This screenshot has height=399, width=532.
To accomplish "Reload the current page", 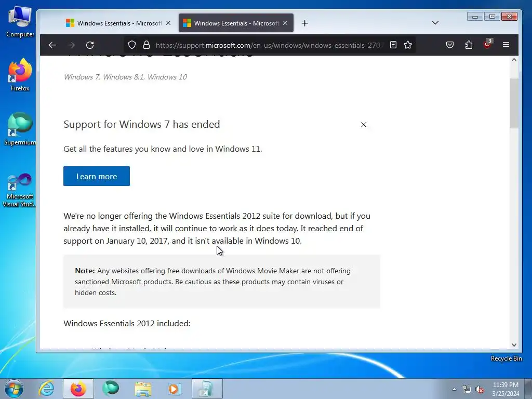I will [90, 45].
